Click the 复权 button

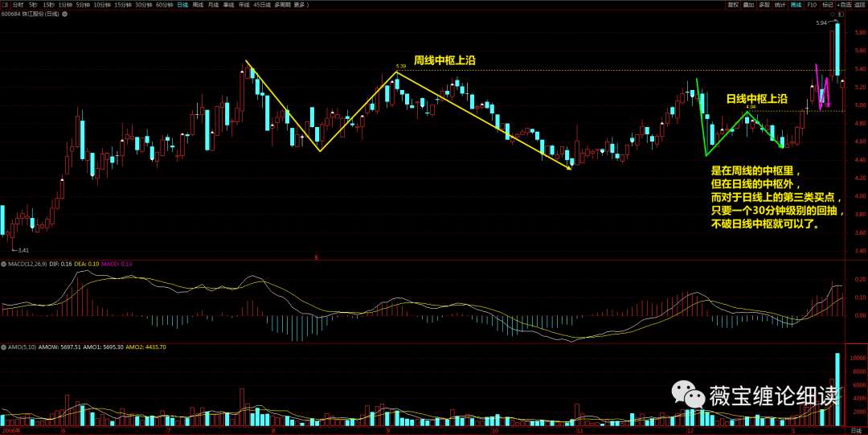point(734,5)
